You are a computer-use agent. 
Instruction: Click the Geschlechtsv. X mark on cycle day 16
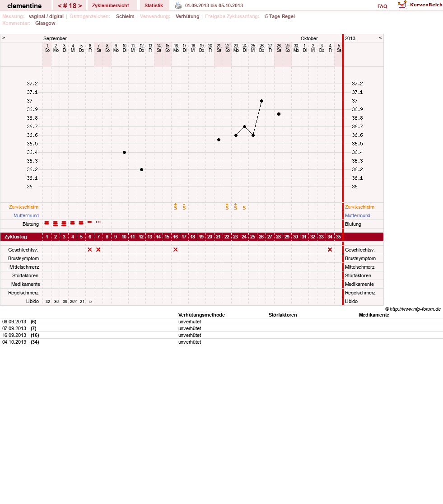pyautogui.click(x=176, y=250)
